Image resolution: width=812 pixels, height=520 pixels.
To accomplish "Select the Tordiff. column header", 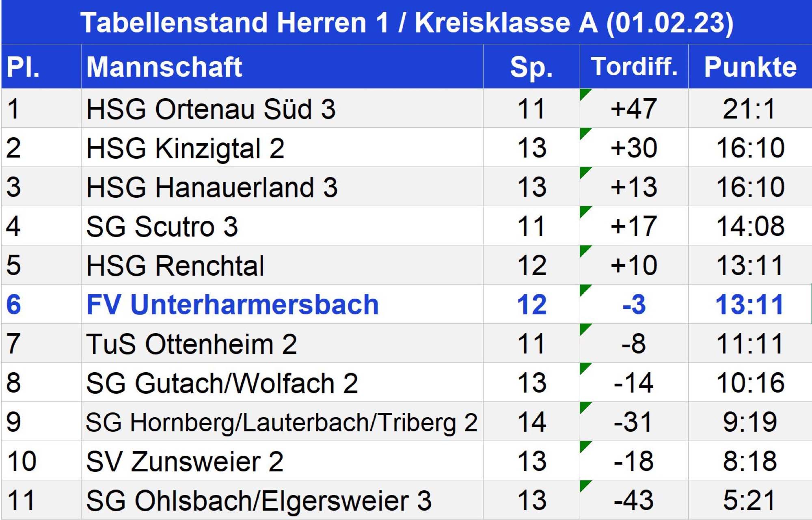I will 634,67.
